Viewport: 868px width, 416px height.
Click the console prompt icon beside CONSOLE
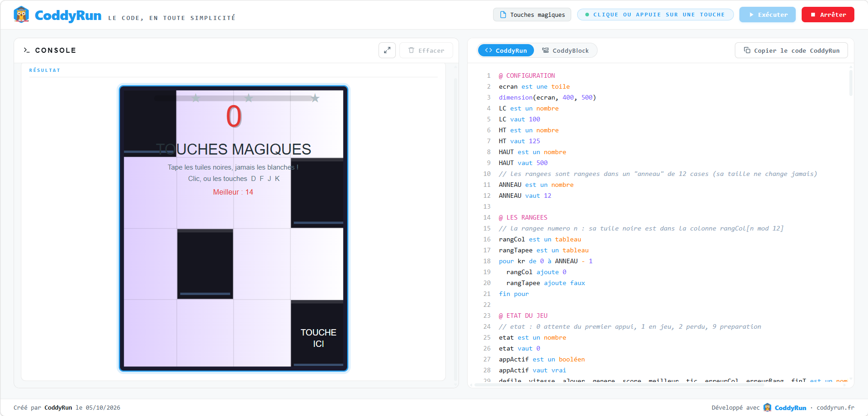[27, 50]
